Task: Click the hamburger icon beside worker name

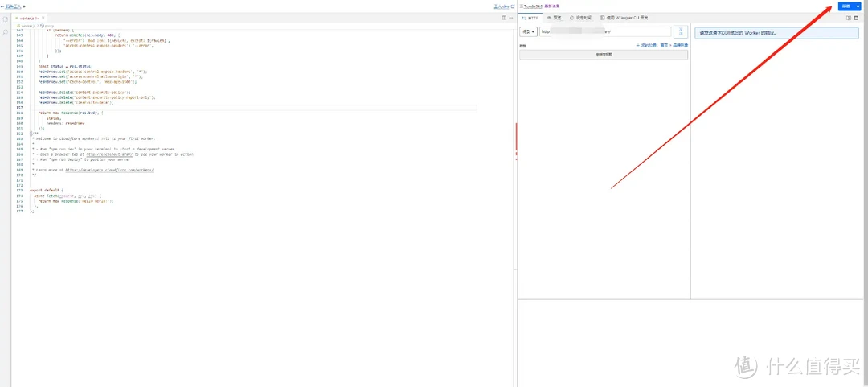Action: pos(521,6)
